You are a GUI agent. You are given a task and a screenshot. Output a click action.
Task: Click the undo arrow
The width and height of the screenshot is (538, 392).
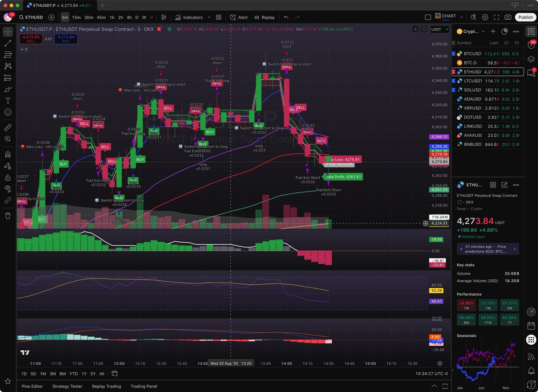pyautogui.click(x=286, y=17)
